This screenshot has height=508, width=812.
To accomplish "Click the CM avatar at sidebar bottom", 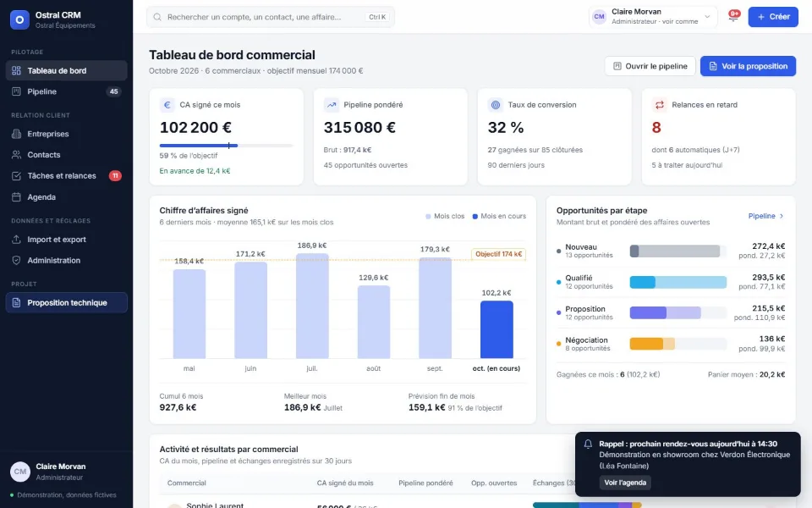I will 20,472.
